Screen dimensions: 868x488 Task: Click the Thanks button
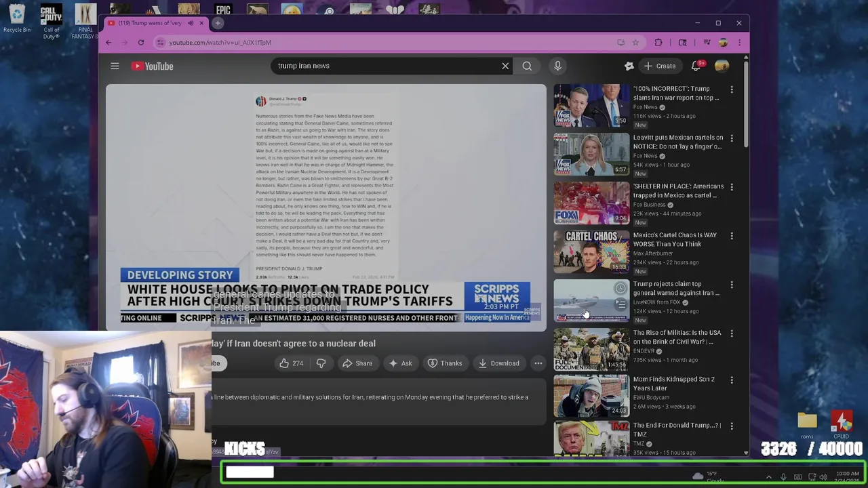point(445,363)
